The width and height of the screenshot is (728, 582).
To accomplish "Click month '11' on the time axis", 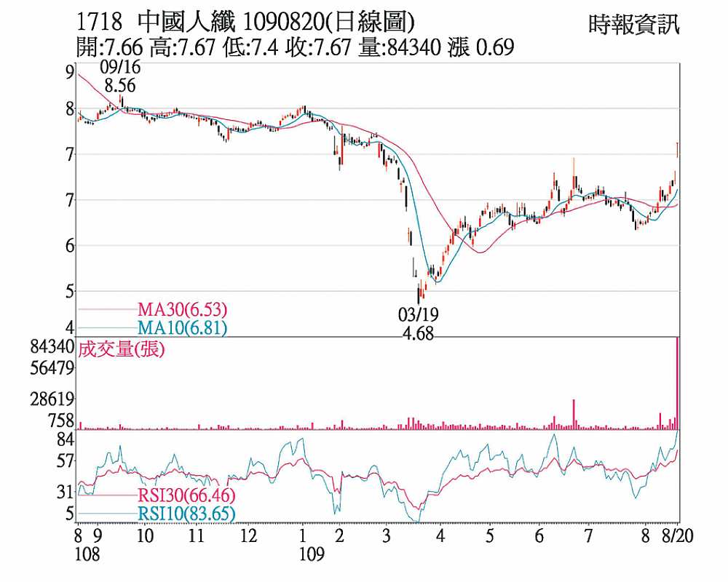I will click(x=197, y=535).
